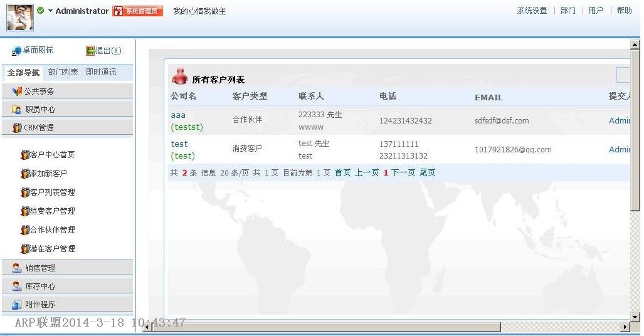This screenshot has height=336, width=644.
Task: Switch to the 即时通讯 tab
Action: tap(101, 72)
